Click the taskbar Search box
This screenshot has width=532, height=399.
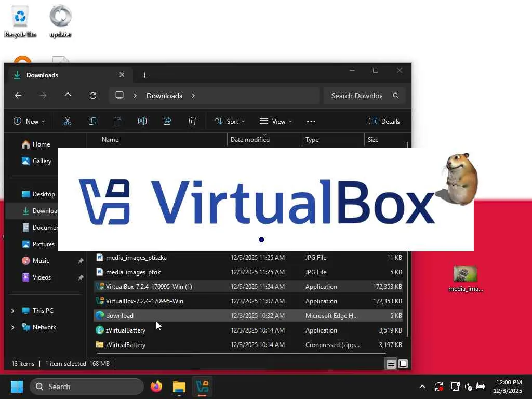tap(87, 387)
